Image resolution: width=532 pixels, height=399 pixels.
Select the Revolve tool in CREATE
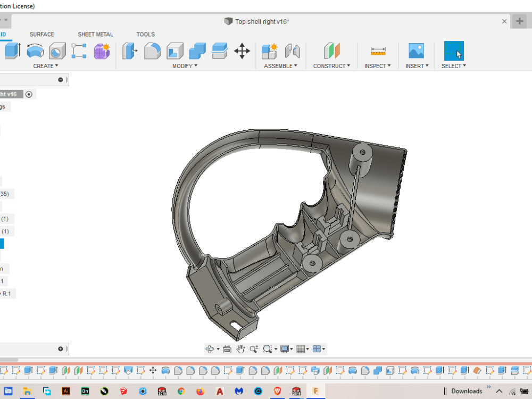point(35,51)
